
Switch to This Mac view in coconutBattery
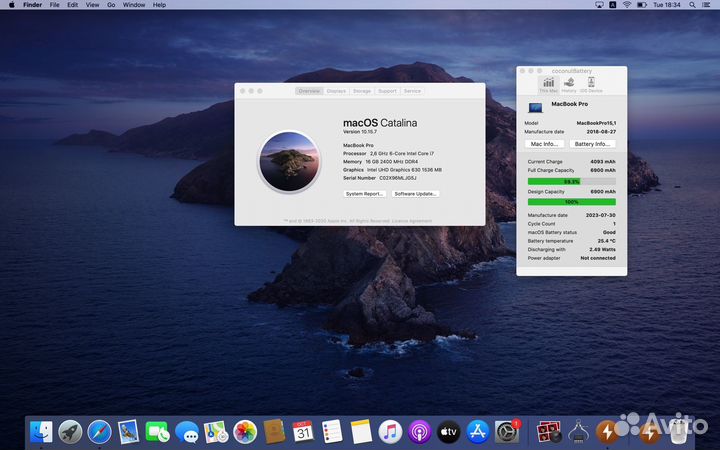coord(548,85)
